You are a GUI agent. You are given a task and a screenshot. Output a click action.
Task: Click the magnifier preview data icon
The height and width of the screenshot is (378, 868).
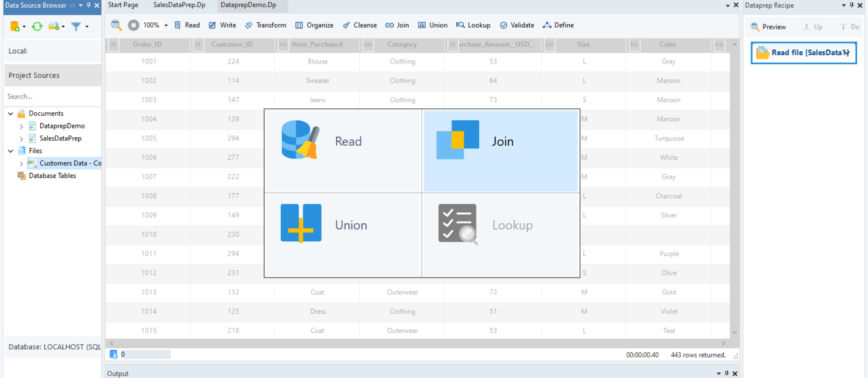[x=116, y=25]
